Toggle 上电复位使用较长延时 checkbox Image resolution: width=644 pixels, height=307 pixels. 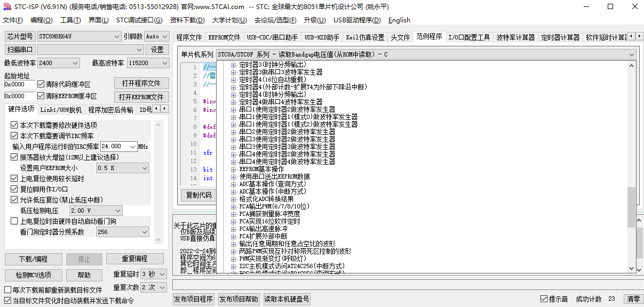point(14,179)
